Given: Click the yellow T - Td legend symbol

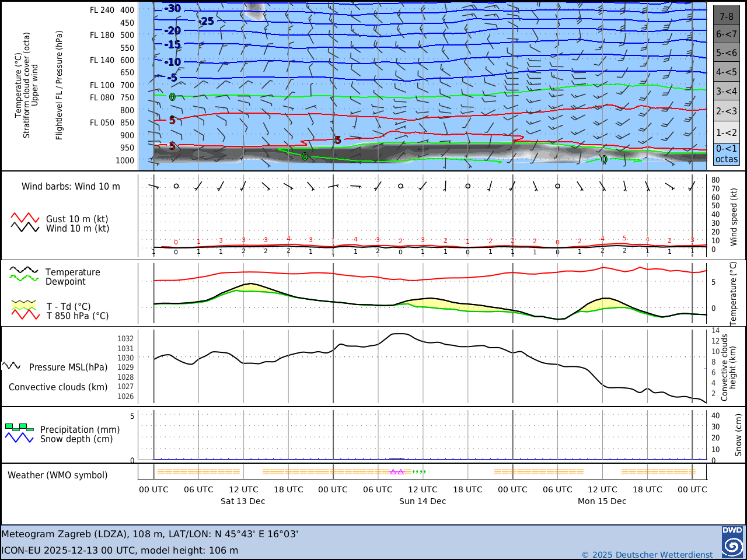Looking at the screenshot, I should point(24,305).
